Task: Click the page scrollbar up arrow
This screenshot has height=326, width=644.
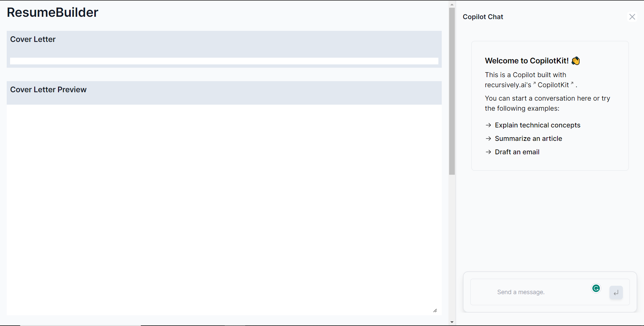Action: point(452,4)
